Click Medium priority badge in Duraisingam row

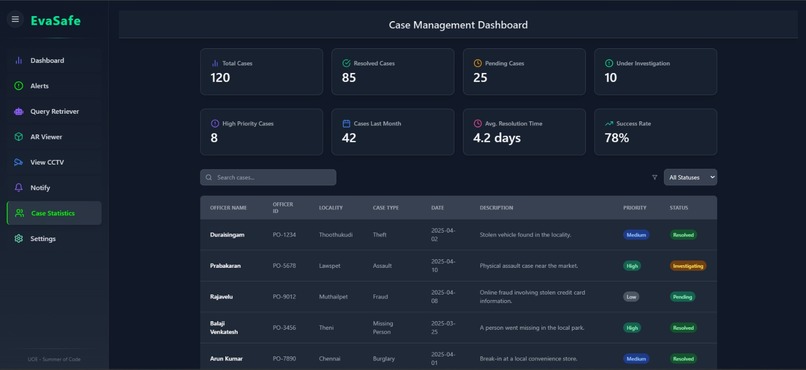point(636,235)
